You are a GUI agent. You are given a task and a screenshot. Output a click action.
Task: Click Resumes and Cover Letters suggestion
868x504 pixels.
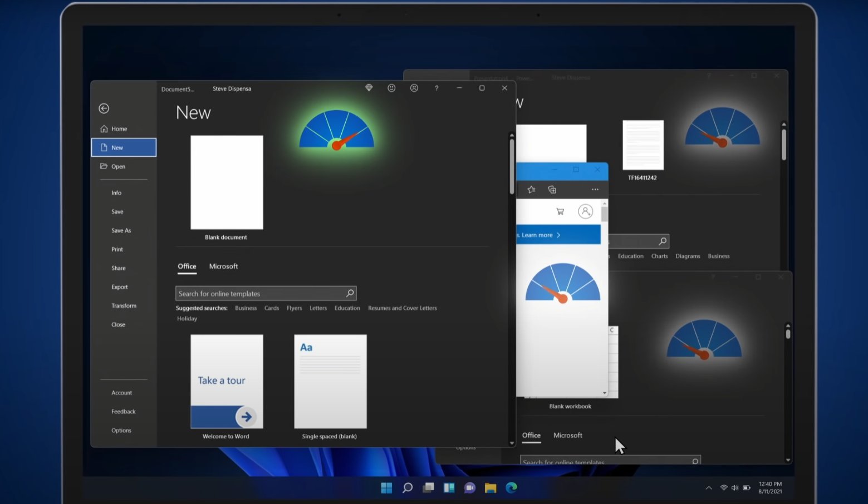403,308
